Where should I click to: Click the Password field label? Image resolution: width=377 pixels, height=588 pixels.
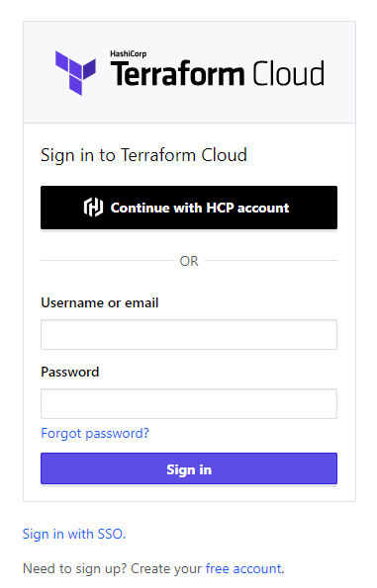coord(70,372)
